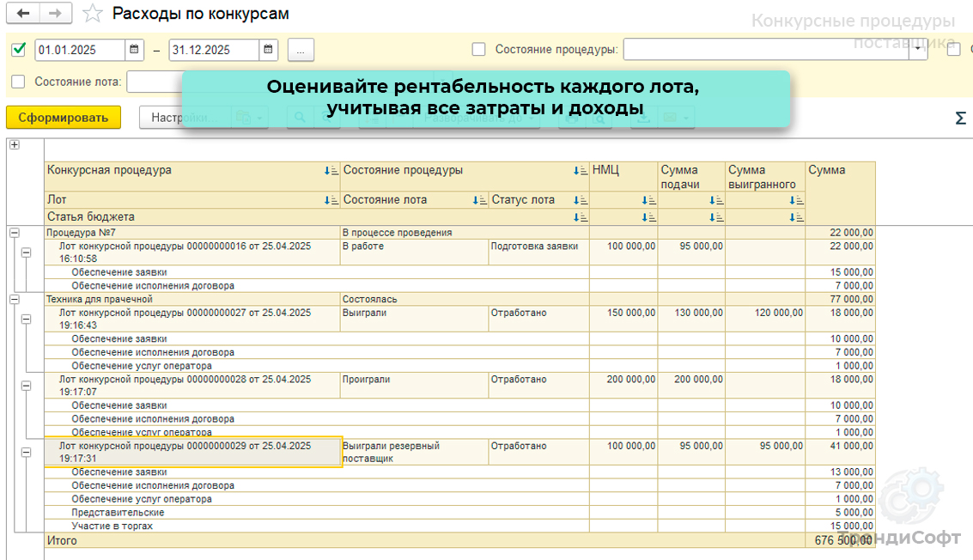Collapse Процедура №7 group
Image resolution: width=973 pixels, height=560 pixels.
pos(15,233)
